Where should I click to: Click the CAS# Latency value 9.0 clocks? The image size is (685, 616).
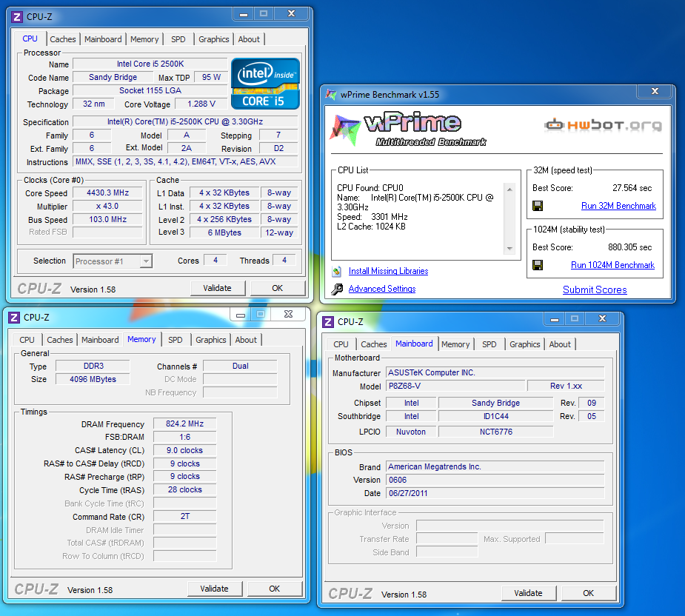[185, 450]
